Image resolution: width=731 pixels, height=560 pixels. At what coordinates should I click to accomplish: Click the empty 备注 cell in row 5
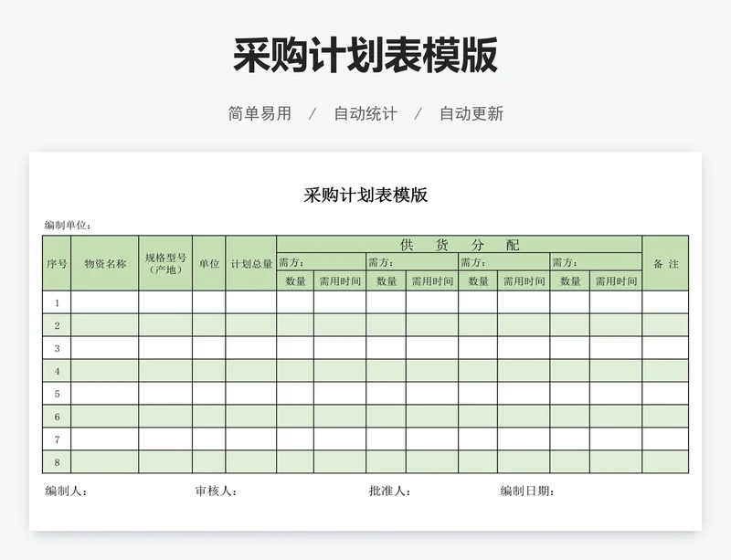[665, 394]
